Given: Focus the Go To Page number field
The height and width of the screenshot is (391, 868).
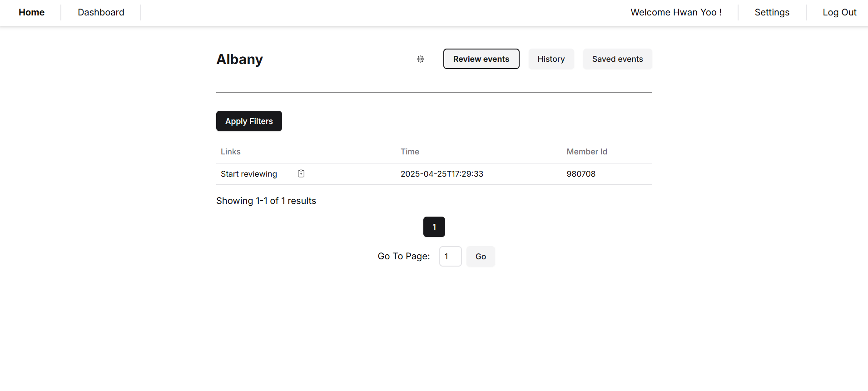Looking at the screenshot, I should point(450,257).
